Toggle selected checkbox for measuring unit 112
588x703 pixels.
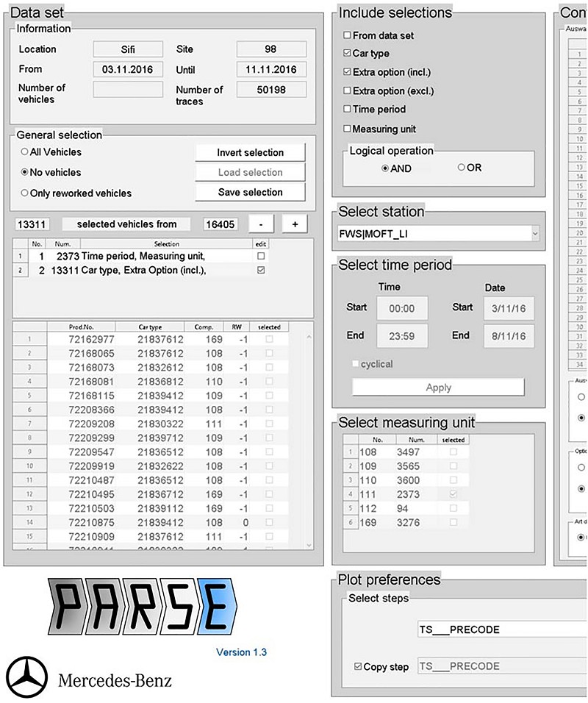[x=453, y=508]
